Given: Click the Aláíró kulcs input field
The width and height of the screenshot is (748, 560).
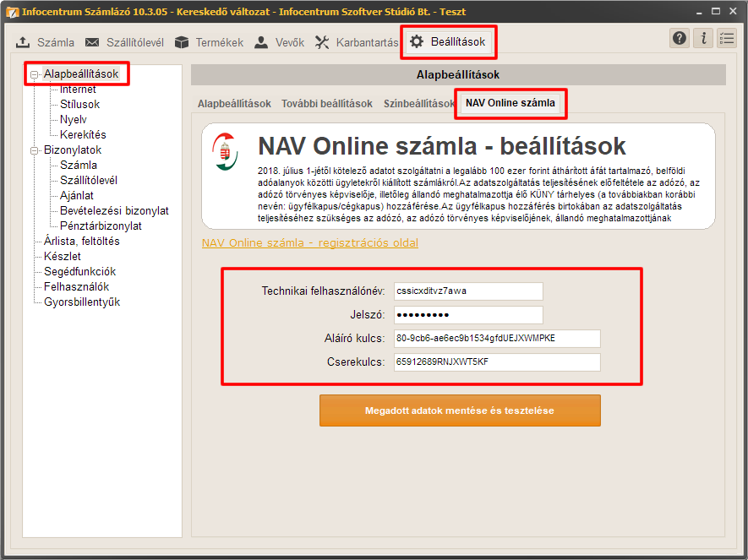Looking at the screenshot, I should pyautogui.click(x=497, y=339).
